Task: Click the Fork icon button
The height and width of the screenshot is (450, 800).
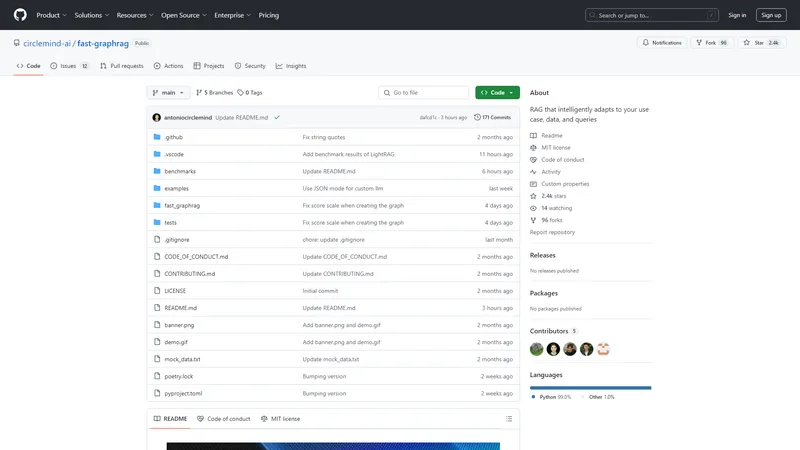Action: coord(699,43)
